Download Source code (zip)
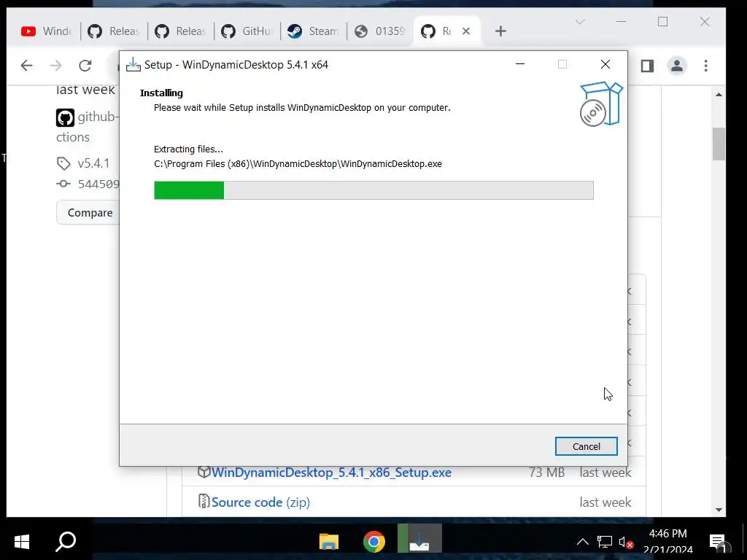Viewport: 747px width, 560px height. [x=260, y=502]
